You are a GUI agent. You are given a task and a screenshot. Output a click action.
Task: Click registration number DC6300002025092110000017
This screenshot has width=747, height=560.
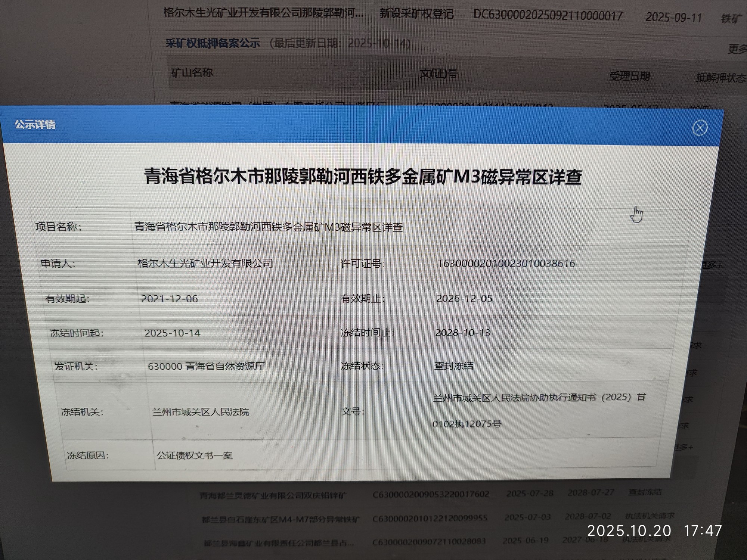click(548, 16)
